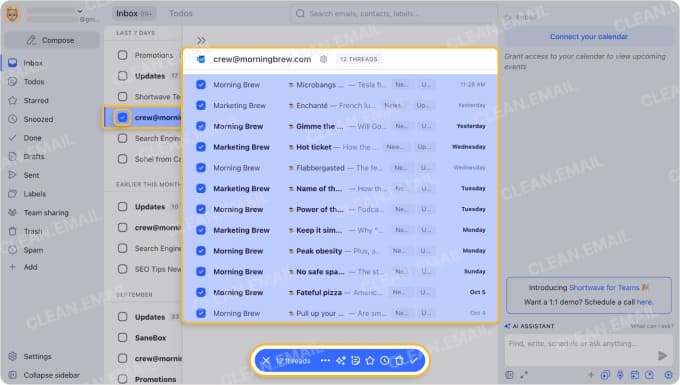Focus the search emails field
Image resolution: width=680 pixels, height=385 pixels.
[x=394, y=13]
